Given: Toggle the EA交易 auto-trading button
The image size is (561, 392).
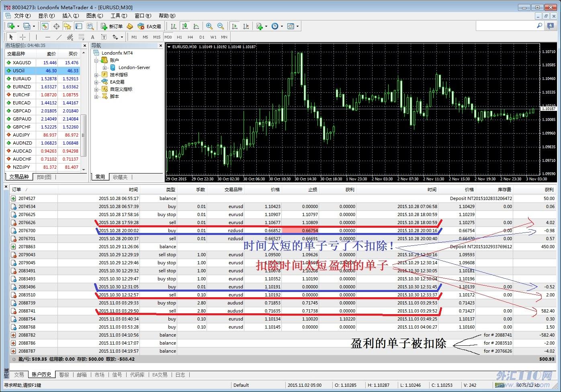Looking at the screenshot, I should (x=149, y=26).
